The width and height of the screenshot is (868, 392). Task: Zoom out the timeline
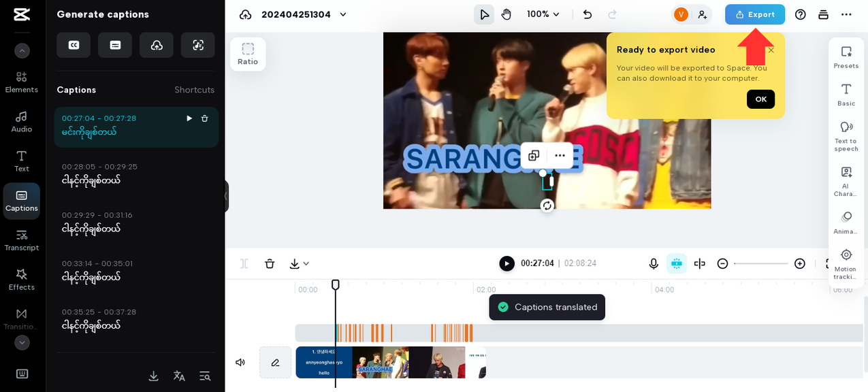pyautogui.click(x=723, y=263)
